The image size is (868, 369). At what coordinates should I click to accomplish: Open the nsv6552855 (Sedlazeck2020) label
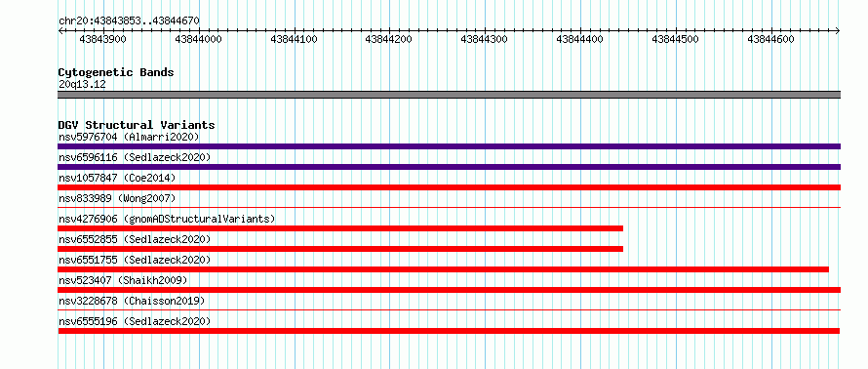135,239
